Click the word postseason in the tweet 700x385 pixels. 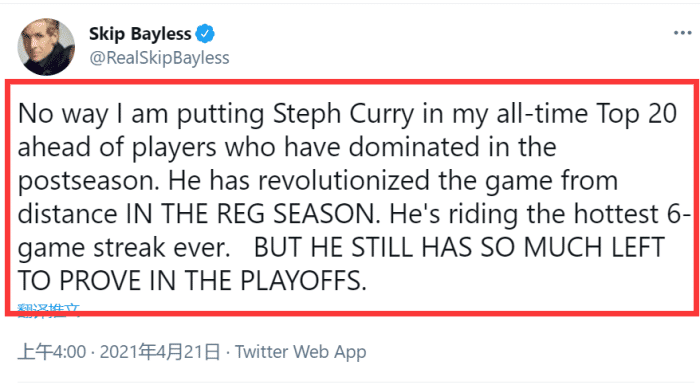88,181
